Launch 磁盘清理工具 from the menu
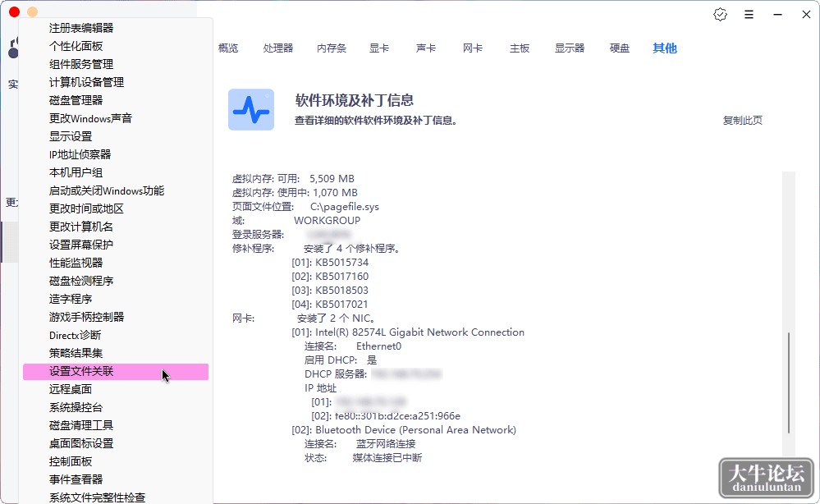The image size is (820, 504). point(116,425)
